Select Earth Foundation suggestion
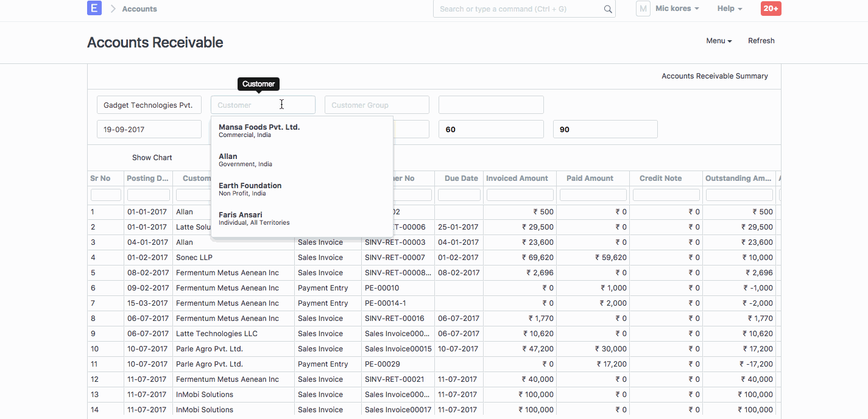This screenshot has height=419, width=868. (302, 189)
